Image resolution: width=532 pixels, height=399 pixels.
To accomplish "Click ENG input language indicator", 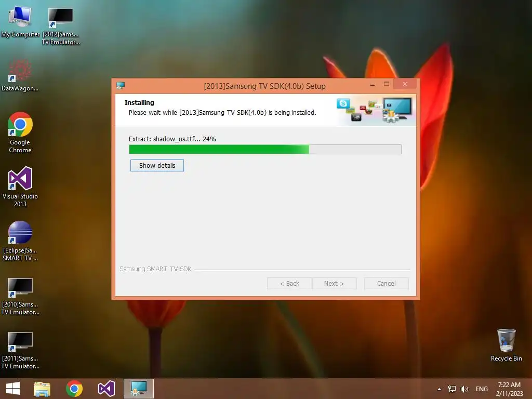I will tap(482, 389).
